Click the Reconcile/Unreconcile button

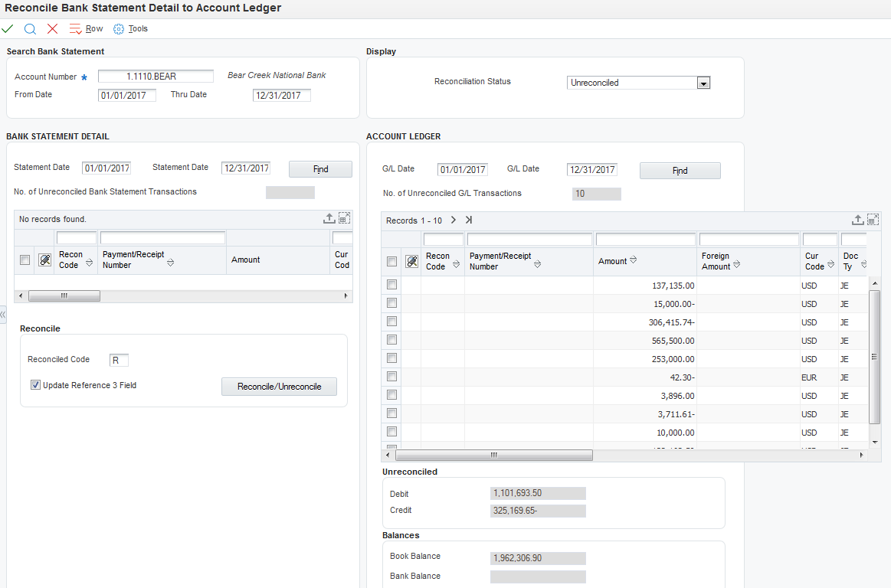[x=279, y=387]
